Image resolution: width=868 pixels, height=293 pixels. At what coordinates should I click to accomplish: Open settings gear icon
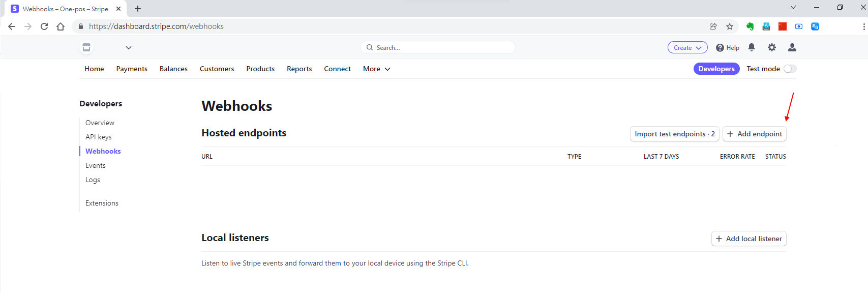point(772,47)
